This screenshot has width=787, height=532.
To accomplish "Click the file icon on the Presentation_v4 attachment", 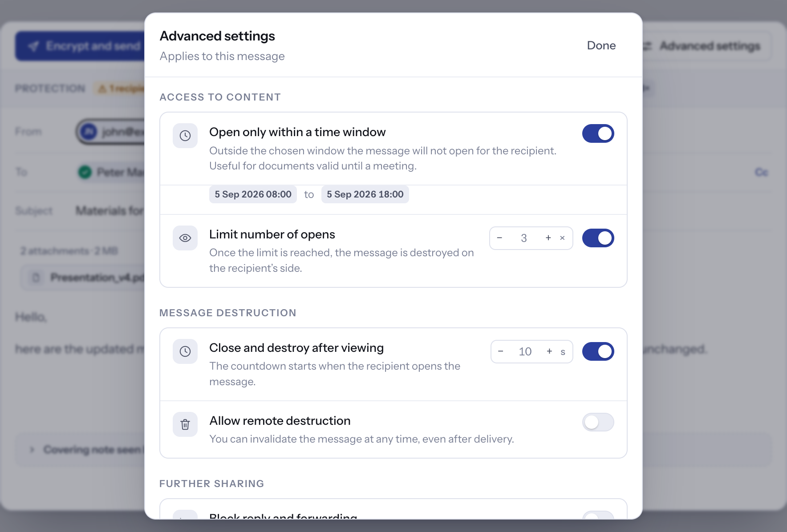I will [36, 278].
